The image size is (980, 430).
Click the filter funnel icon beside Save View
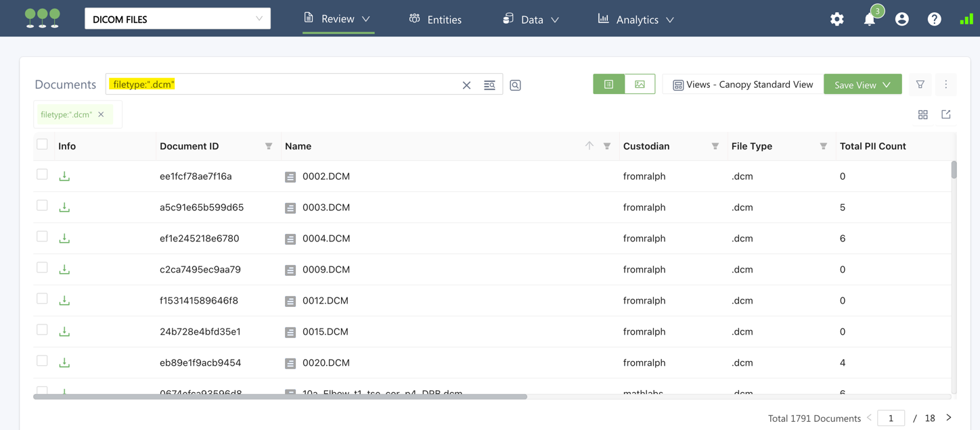coord(920,85)
